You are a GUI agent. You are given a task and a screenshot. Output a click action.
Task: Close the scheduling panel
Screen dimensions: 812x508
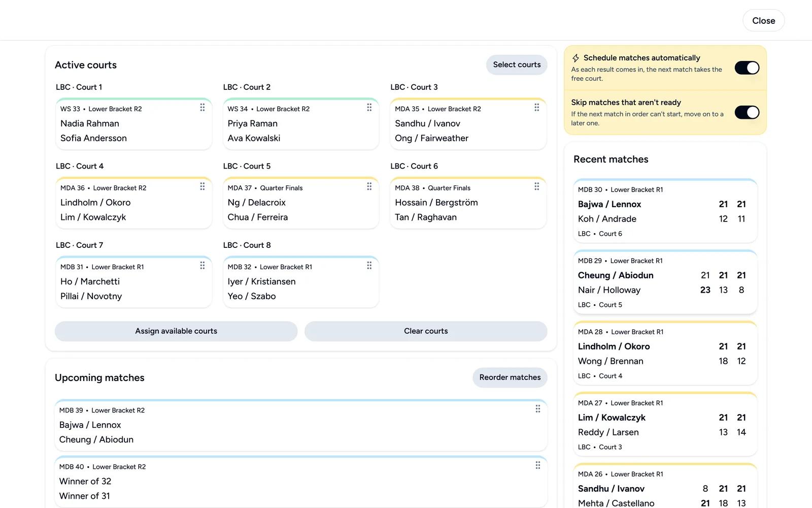pyautogui.click(x=763, y=21)
